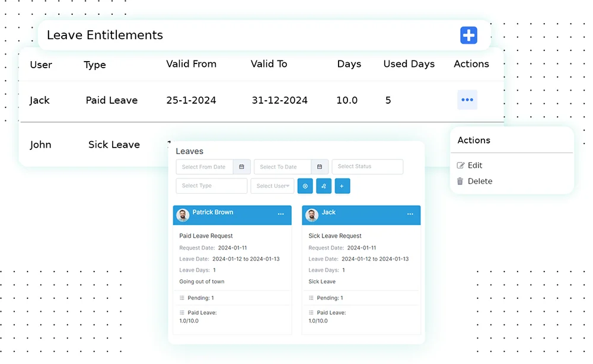
Task: Click the blue plus icon beside Leave Entitlements
Action: click(x=468, y=36)
